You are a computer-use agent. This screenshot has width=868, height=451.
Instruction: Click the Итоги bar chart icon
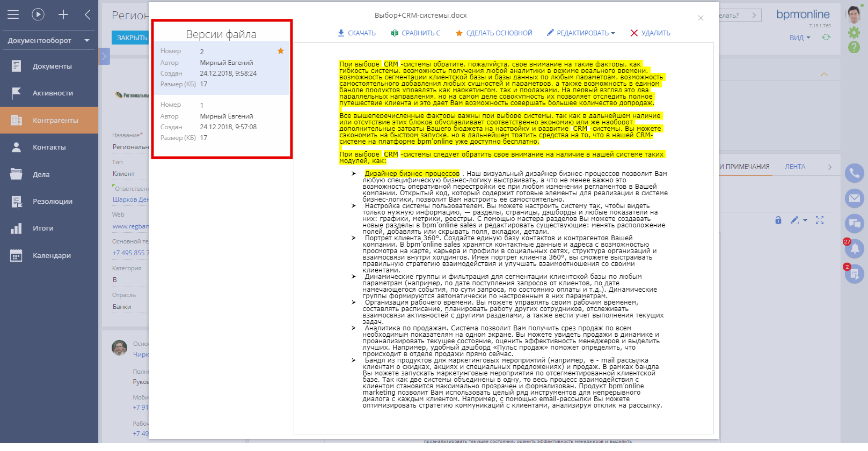[x=16, y=228]
